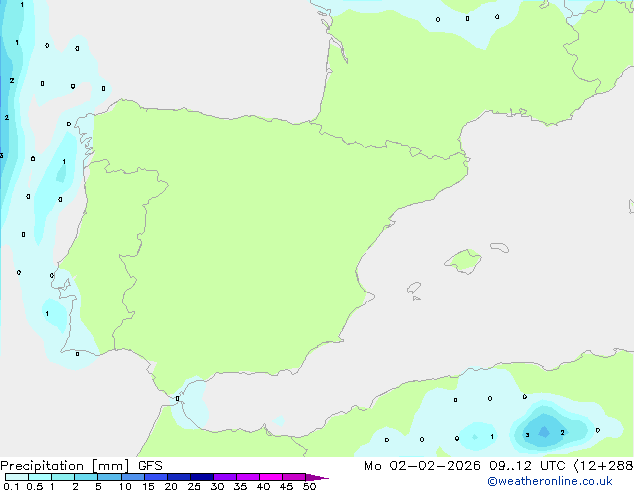Image resolution: width=634 pixels, height=490 pixels.
Task: Click the legend value label '10'
Action: tap(125, 486)
